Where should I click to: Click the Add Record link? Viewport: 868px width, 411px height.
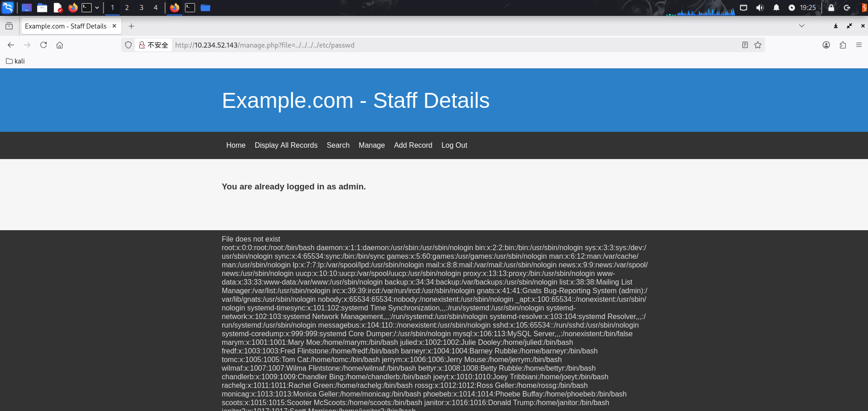coord(413,145)
